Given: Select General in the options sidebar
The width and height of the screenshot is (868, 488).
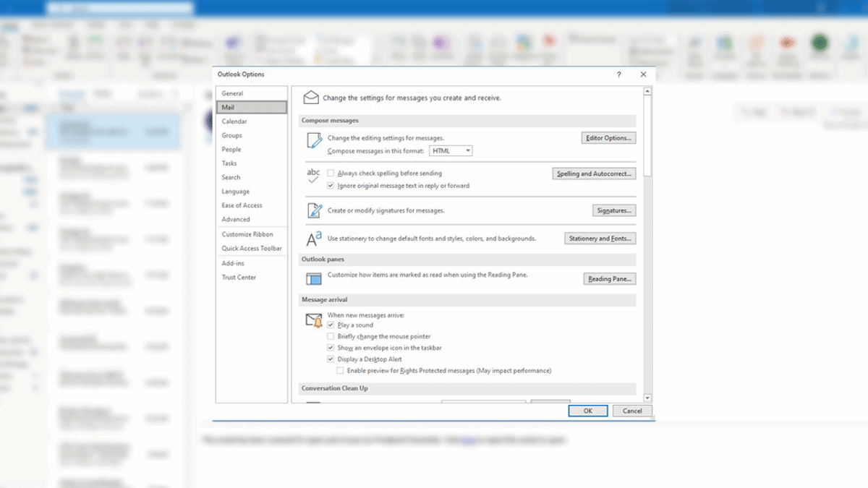Looking at the screenshot, I should (x=251, y=93).
